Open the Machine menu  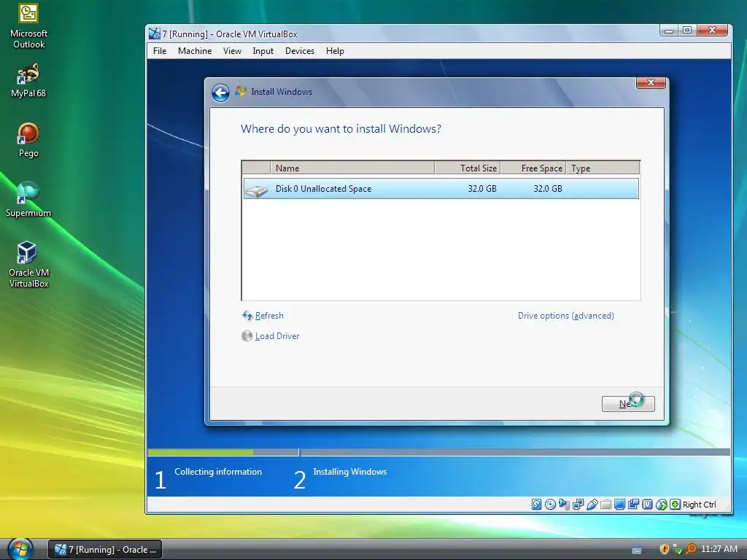(194, 51)
